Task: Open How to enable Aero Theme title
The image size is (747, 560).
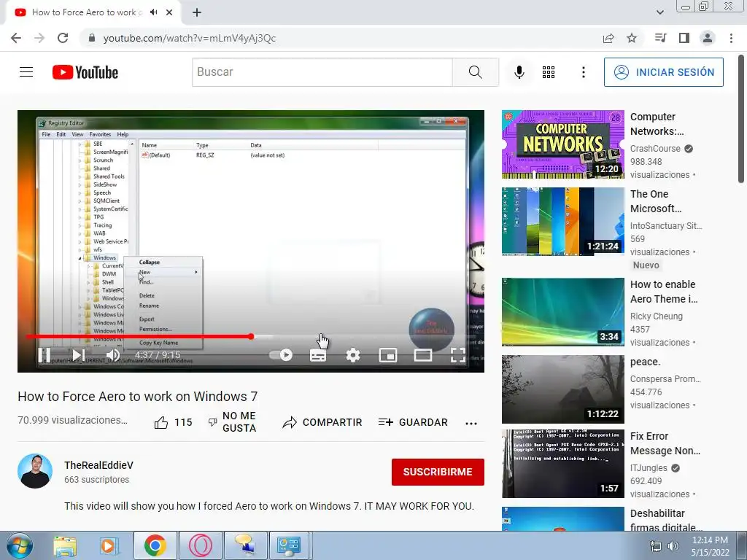Action: point(663,292)
